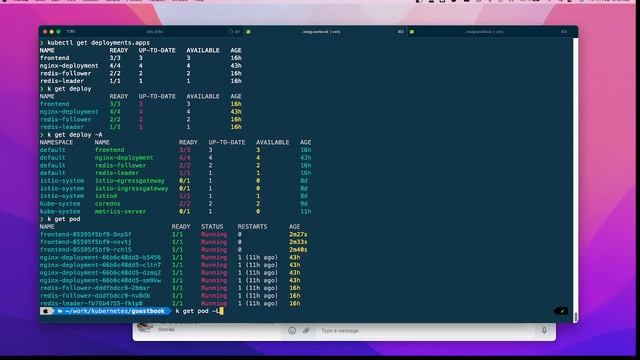
Task: Click the istiod deployment name
Action: pos(106,196)
